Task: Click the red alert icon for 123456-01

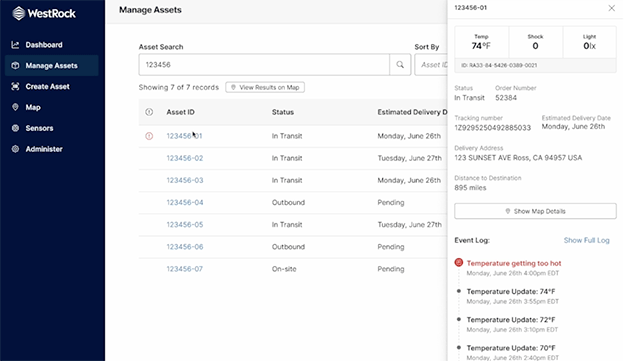Action: coord(149,136)
